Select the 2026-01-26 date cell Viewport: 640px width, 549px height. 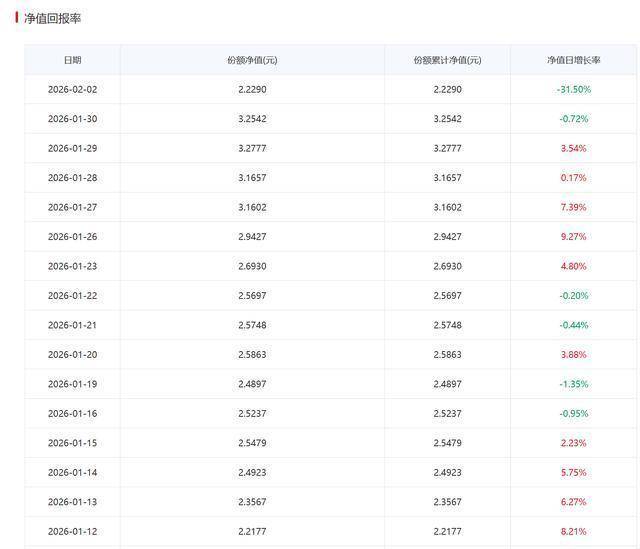(72, 237)
